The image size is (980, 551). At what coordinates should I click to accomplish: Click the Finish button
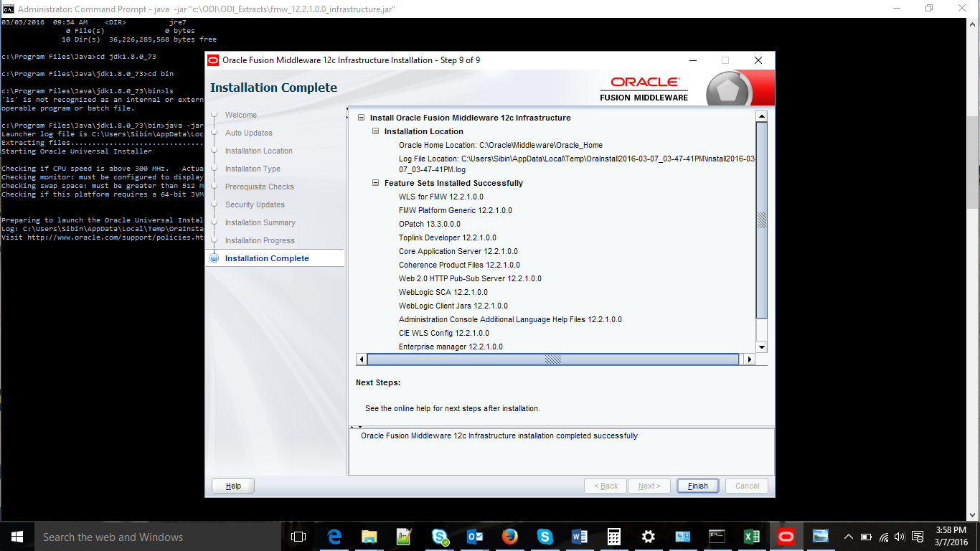pos(697,486)
